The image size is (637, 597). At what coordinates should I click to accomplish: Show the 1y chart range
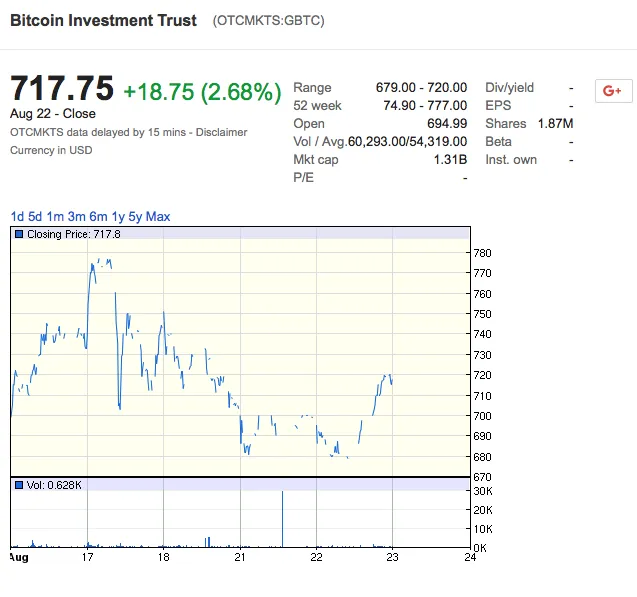tap(118, 217)
